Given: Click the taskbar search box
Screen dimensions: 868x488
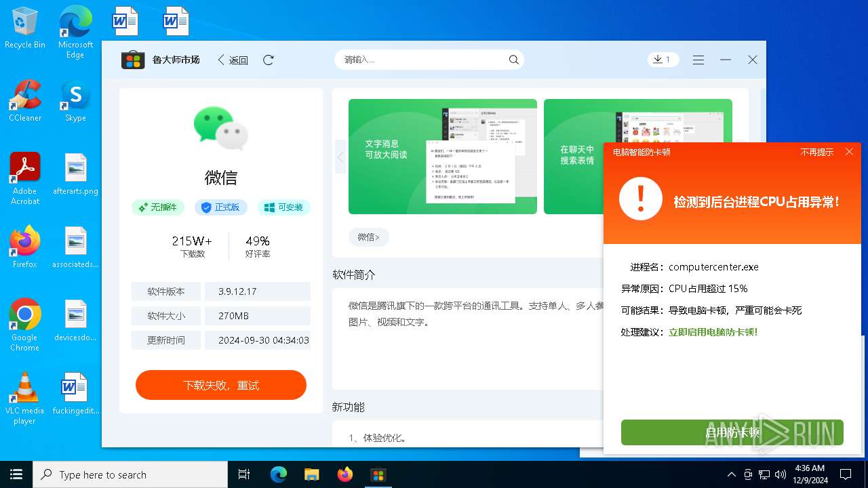Looking at the screenshot, I should pos(130,474).
